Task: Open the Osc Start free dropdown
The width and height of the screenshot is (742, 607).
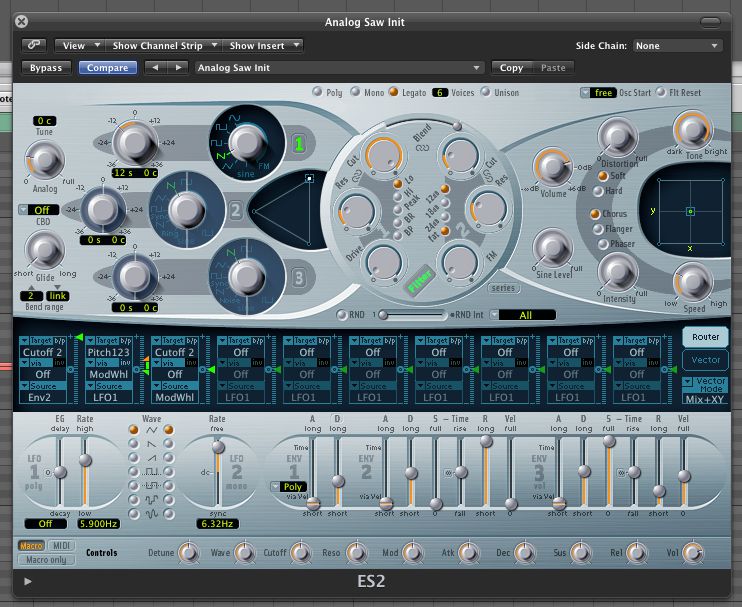Action: [x=599, y=93]
